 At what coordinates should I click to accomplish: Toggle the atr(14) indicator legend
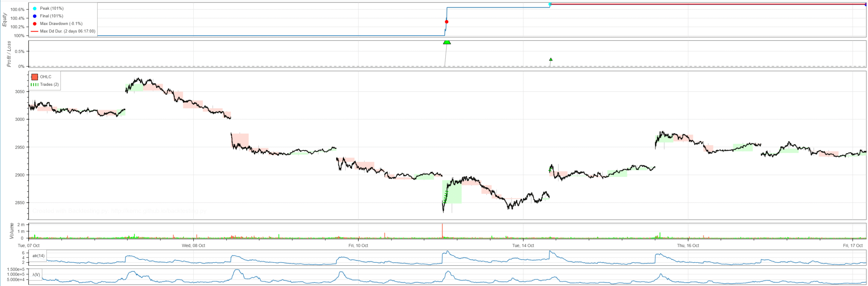tap(38, 255)
